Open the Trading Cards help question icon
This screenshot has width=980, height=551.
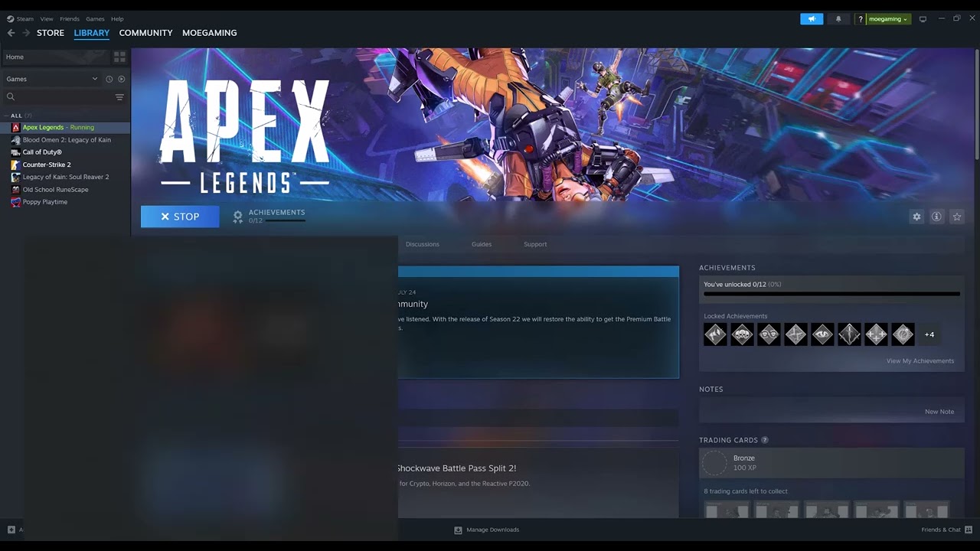coord(764,440)
